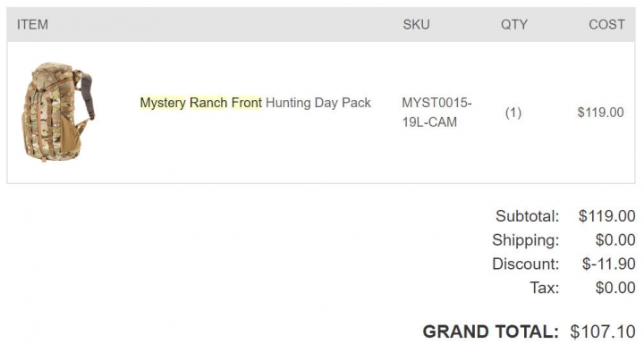Open the Mystery Ranch Front Hunting Day Pack link
The width and height of the screenshot is (644, 352).
[255, 103]
